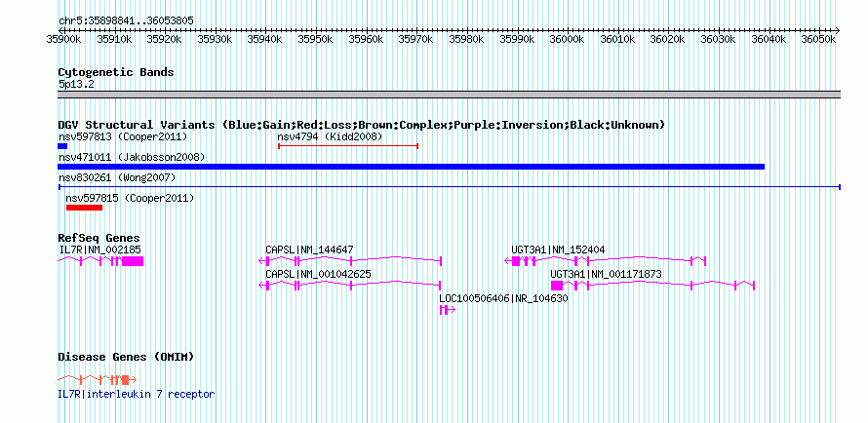
Task: Select the UGT3A1 NM_001171873 gene glyph
Action: 653,286
